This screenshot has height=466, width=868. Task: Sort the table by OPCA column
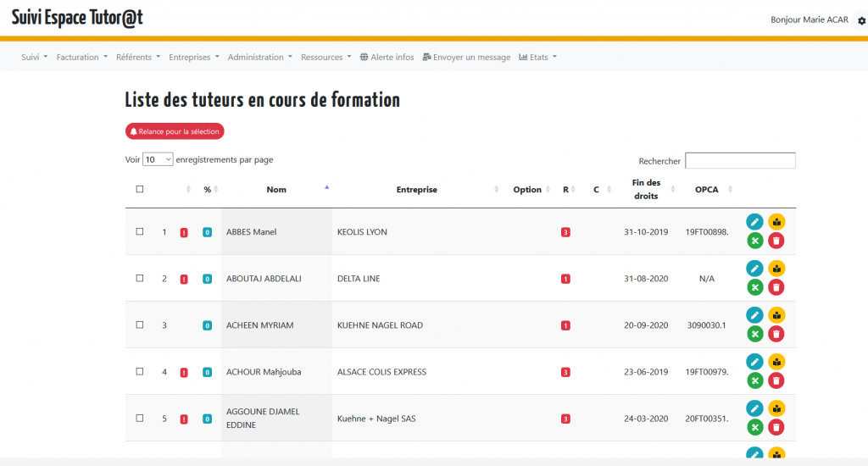(707, 189)
